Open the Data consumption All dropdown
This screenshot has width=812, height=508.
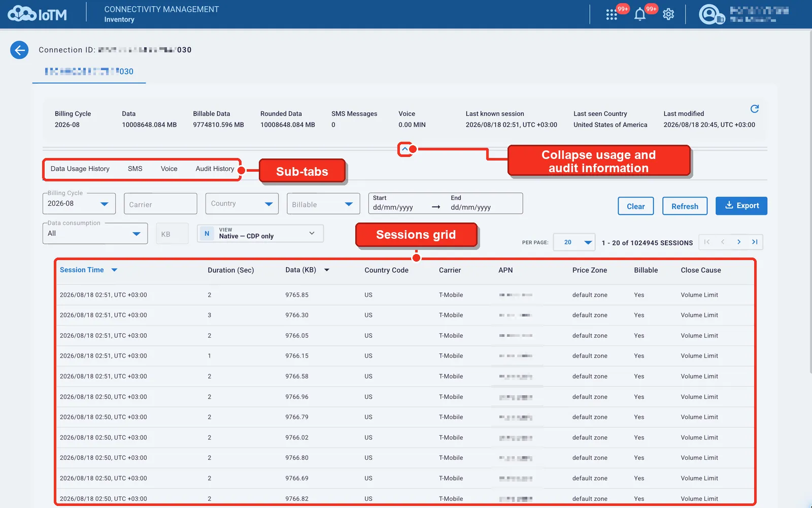[x=95, y=234]
